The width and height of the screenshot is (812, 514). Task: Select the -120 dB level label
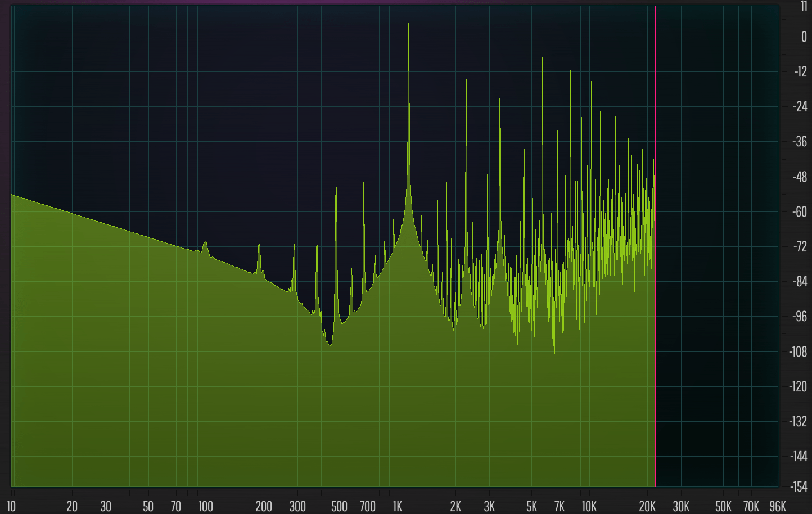[x=799, y=386]
